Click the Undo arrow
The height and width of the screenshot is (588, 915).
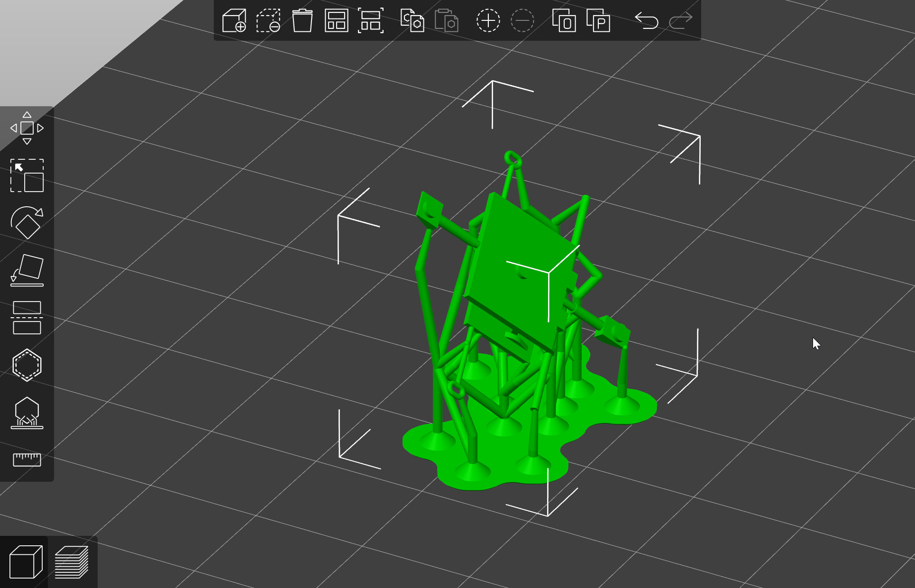647,21
